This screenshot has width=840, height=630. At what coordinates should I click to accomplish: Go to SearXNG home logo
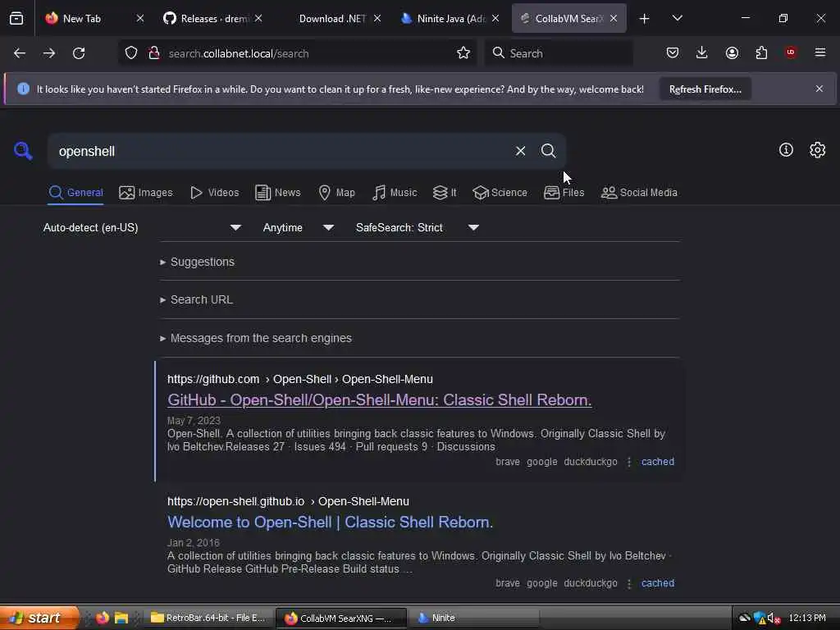[x=23, y=151]
